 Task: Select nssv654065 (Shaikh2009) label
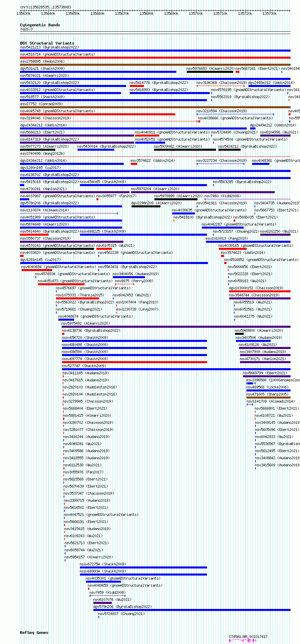[x=103, y=182]
